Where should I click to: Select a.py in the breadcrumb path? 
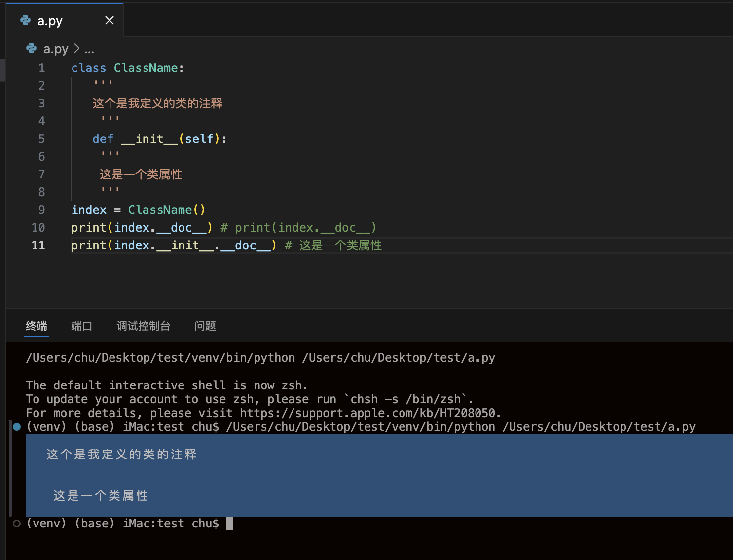(56, 49)
